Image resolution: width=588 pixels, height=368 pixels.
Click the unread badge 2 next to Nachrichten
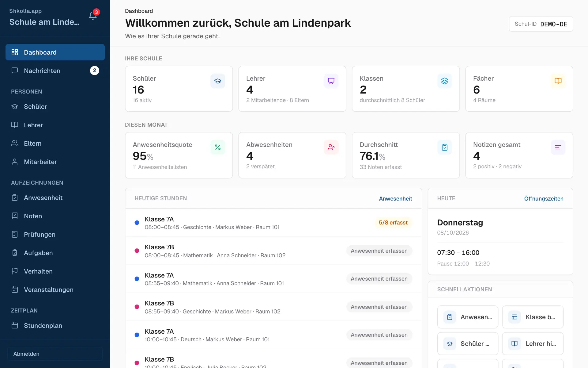pos(95,71)
